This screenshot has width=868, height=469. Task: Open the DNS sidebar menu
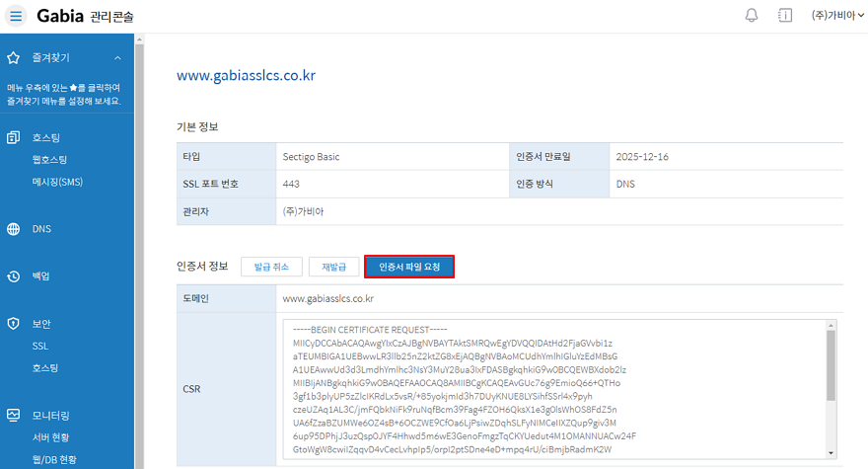[x=41, y=229]
